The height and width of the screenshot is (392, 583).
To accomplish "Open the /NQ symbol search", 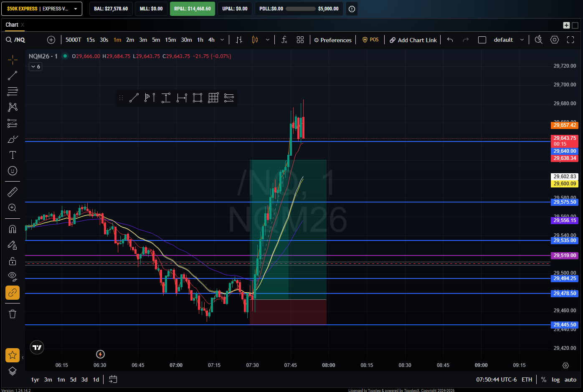I will coord(15,40).
